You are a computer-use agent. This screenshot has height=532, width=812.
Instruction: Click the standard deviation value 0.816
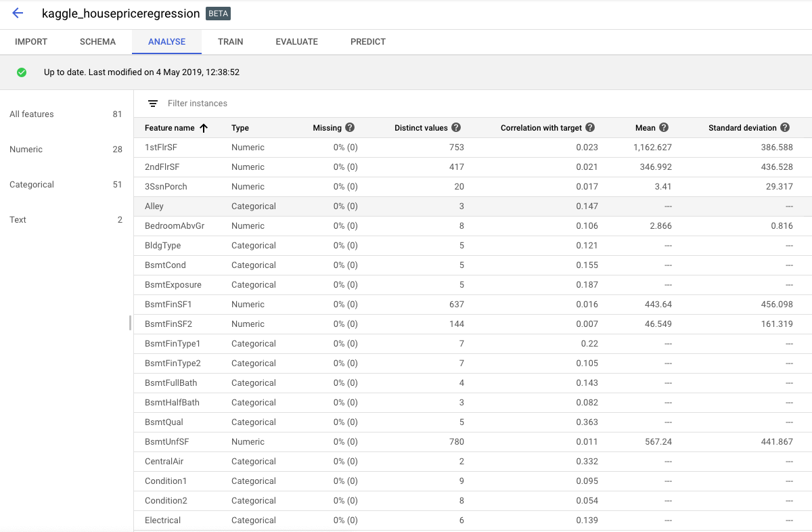782,226
